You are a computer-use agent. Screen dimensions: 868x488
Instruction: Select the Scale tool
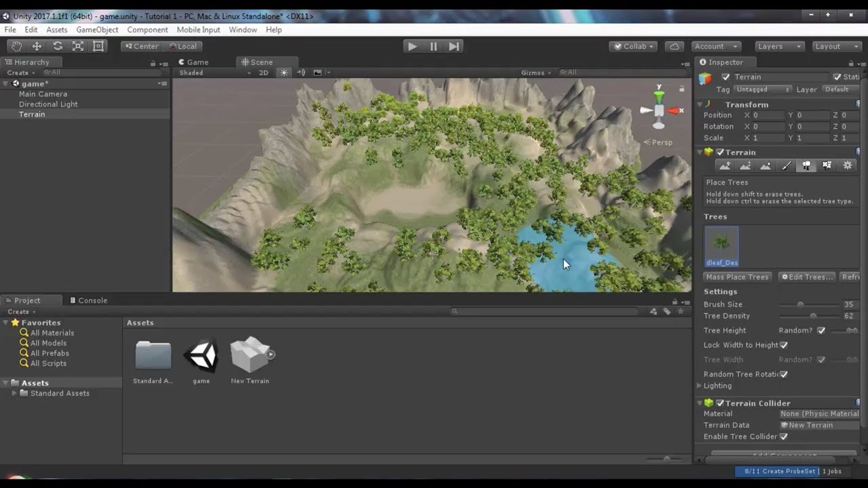tap(78, 46)
